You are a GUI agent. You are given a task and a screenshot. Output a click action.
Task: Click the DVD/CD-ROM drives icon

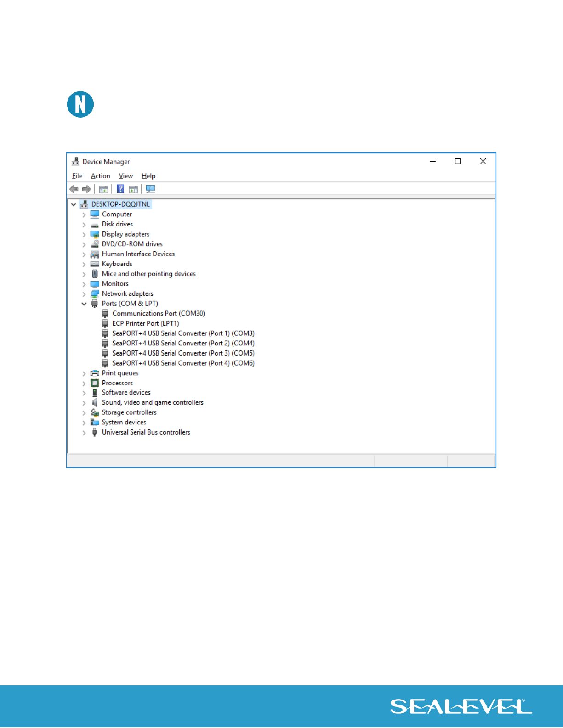coord(95,244)
